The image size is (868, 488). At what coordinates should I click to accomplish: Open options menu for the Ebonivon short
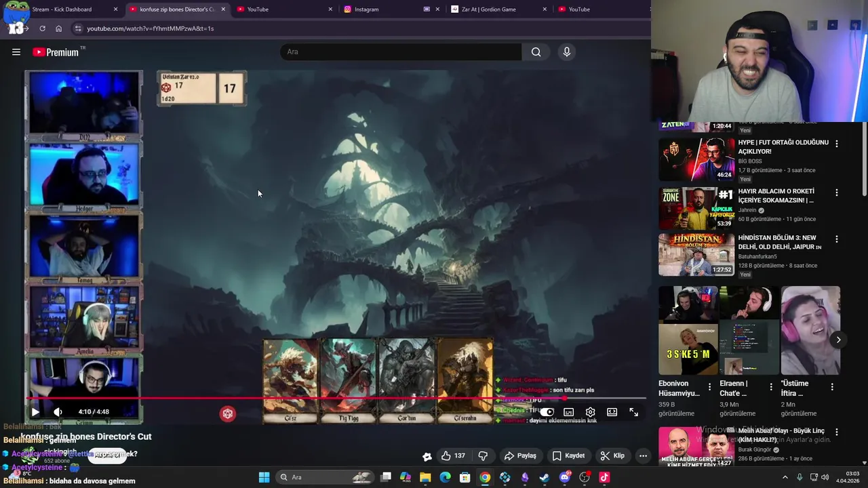709,387
